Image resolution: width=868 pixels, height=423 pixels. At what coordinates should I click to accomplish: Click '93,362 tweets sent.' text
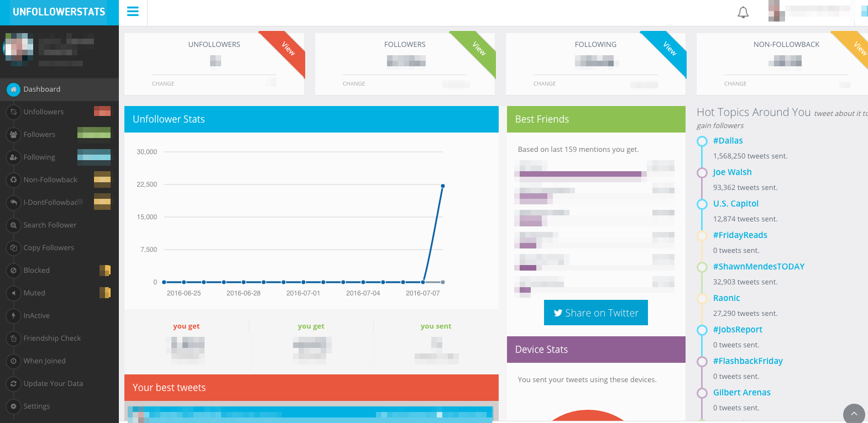tap(745, 188)
